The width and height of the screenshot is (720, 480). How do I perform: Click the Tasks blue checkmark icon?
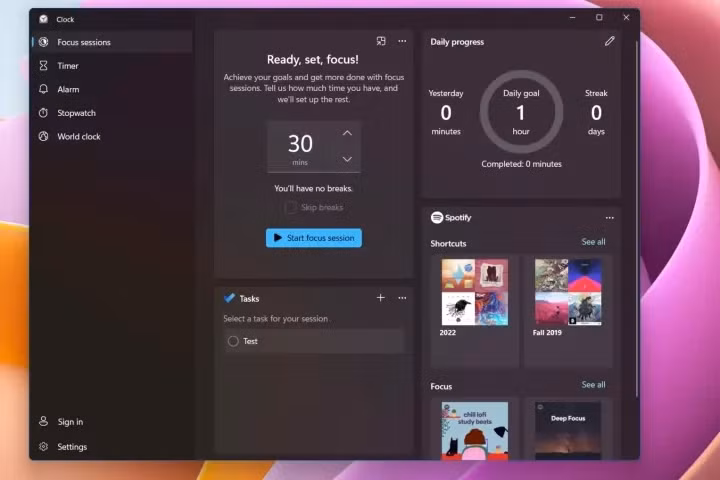click(229, 298)
